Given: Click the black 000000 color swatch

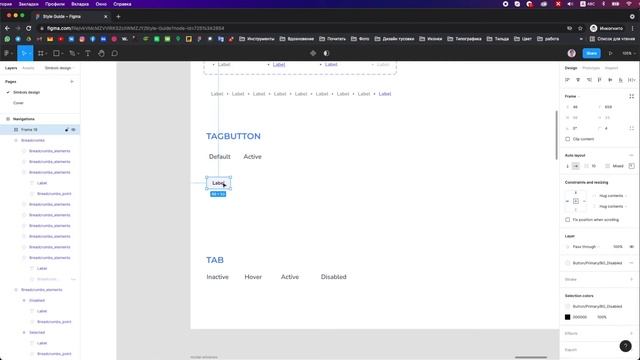Looking at the screenshot, I should [567, 317].
